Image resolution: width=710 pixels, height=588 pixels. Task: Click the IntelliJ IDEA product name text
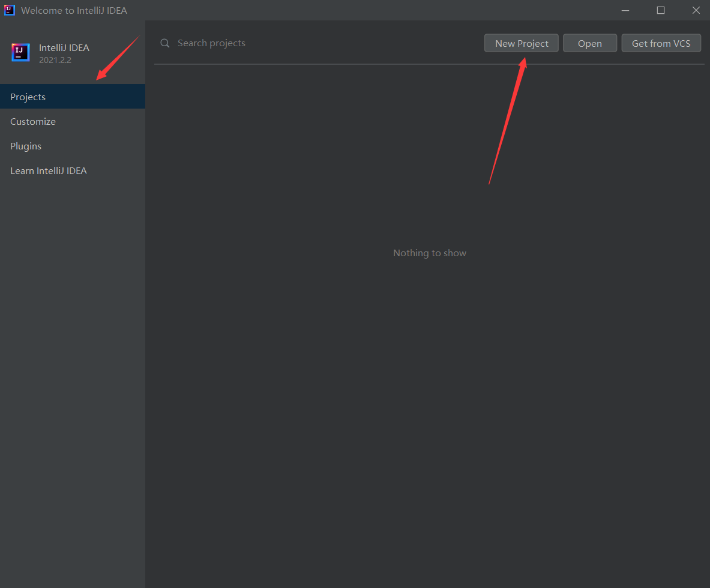click(x=64, y=47)
